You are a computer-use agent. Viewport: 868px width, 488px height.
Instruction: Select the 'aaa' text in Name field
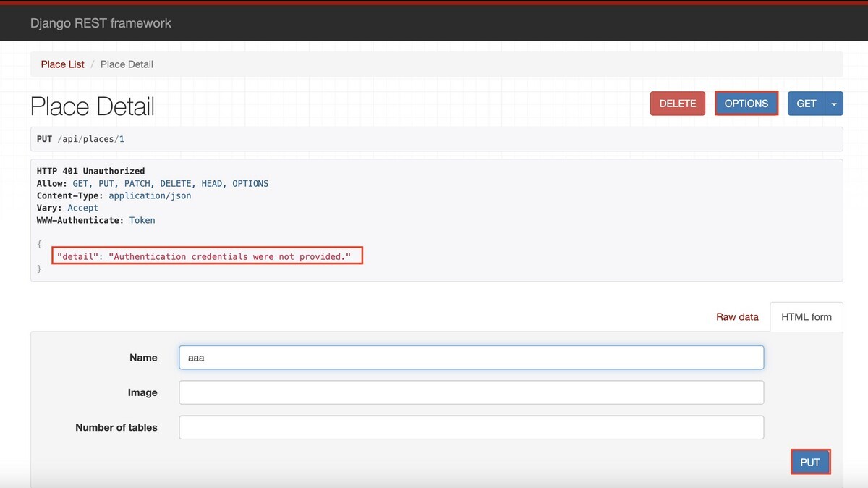(x=197, y=357)
